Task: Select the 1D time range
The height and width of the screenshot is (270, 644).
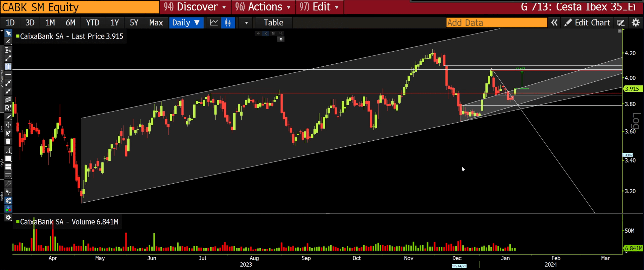Action: tap(10, 22)
